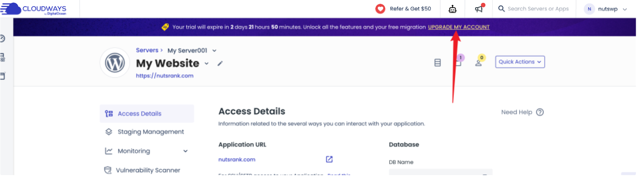The height and width of the screenshot is (195, 644).
Task: Click the server list icon left of badges
Action: pyautogui.click(x=438, y=63)
